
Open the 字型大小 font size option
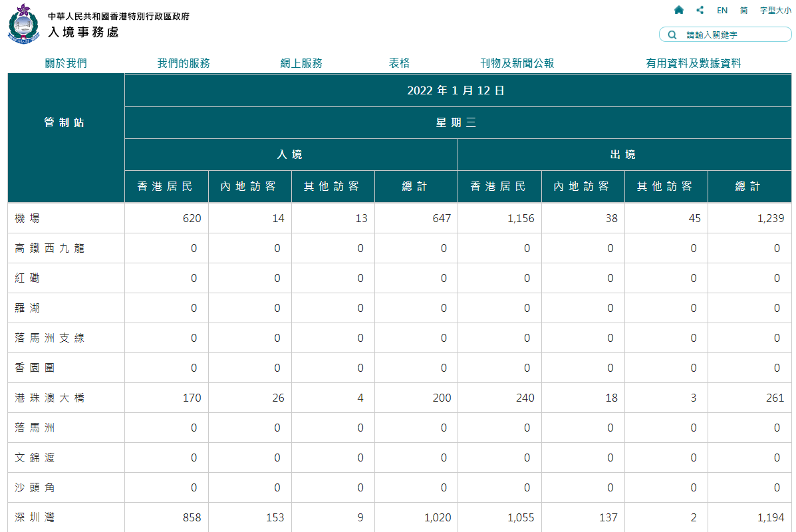(x=775, y=11)
